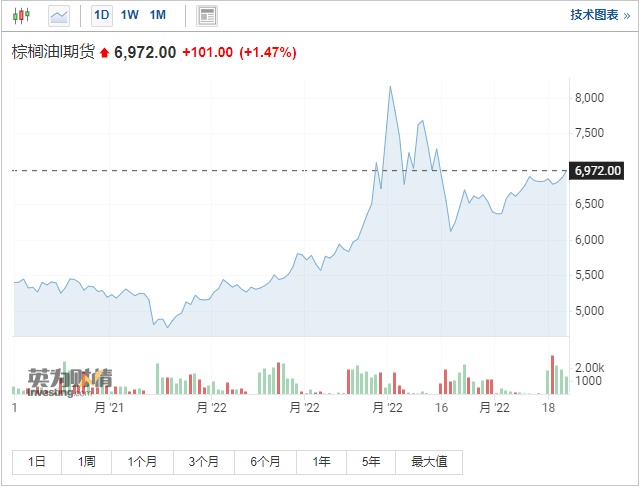The width and height of the screenshot is (642, 488).
Task: Show the 3个月 time range
Action: click(203, 462)
